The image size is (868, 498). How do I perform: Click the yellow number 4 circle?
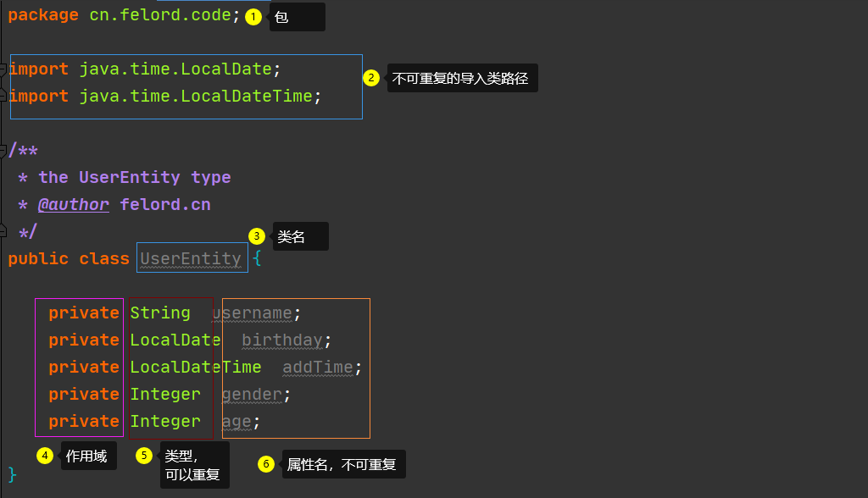pyautogui.click(x=45, y=456)
